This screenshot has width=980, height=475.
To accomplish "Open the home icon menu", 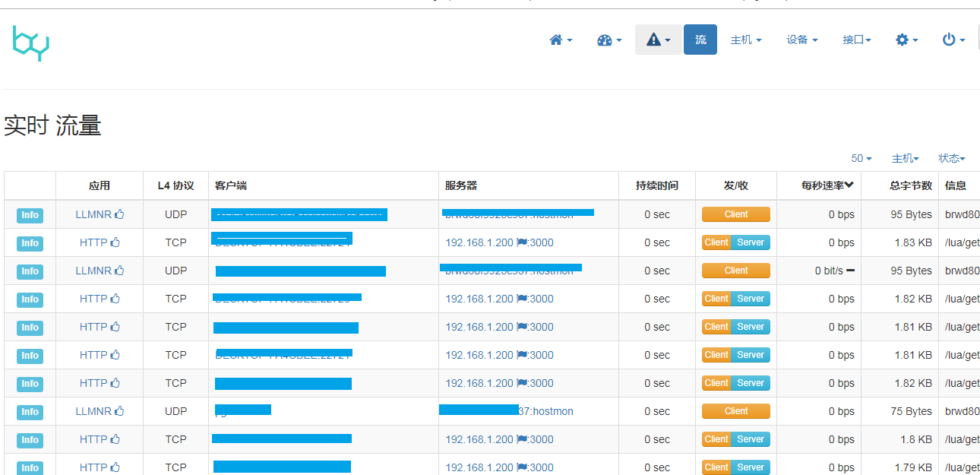I will pos(561,40).
